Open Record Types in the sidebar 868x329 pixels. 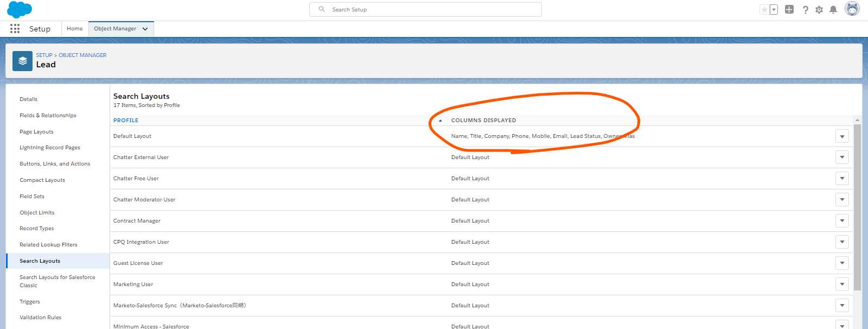[x=37, y=229]
